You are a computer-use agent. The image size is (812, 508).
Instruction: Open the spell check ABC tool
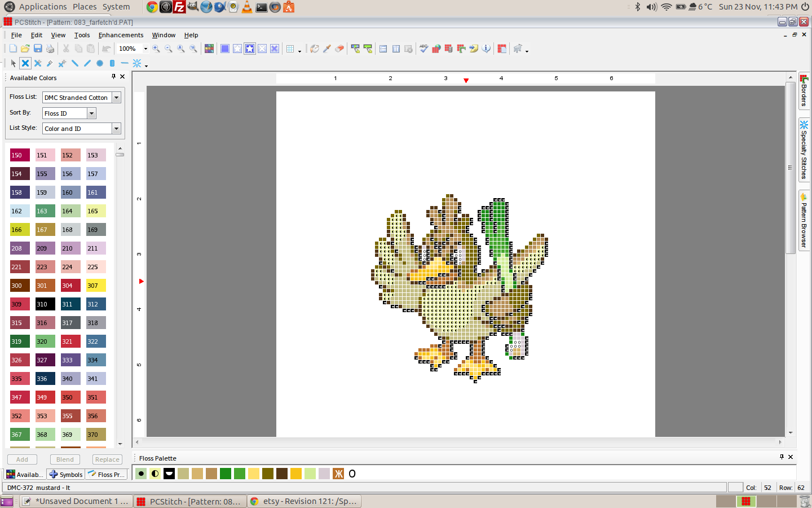pos(424,49)
